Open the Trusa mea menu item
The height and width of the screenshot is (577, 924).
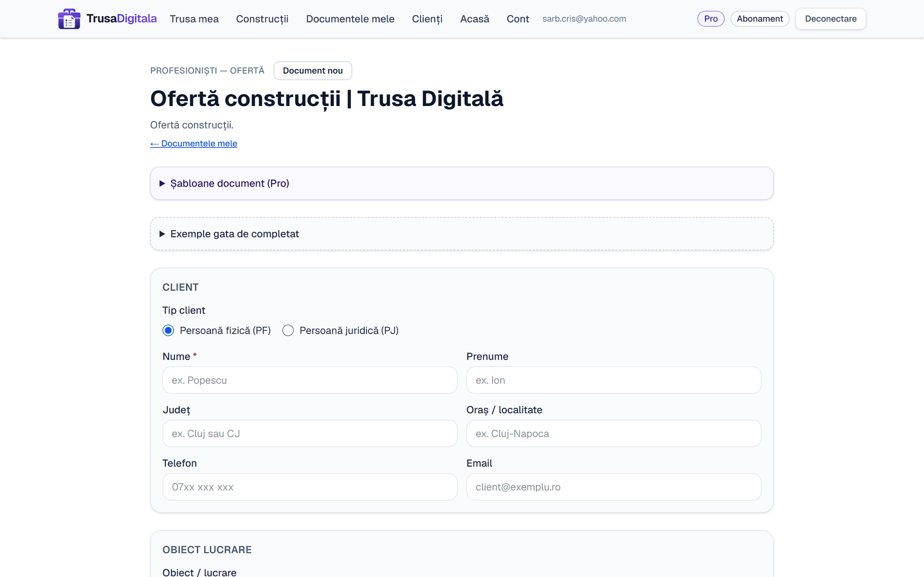pos(194,19)
